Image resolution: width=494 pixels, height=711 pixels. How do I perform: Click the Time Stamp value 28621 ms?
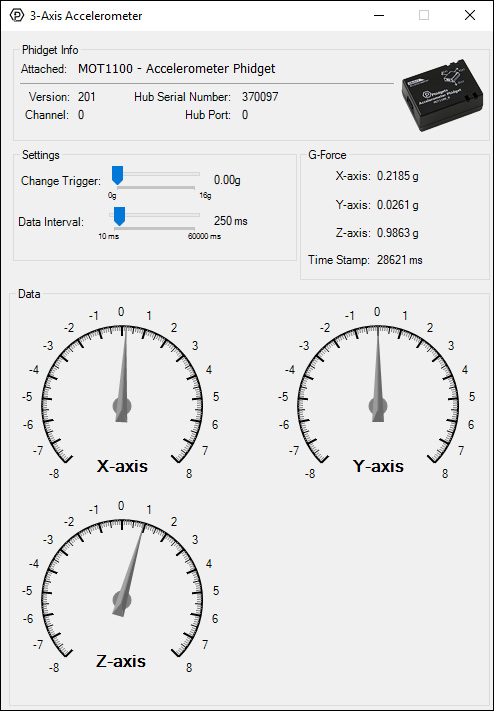(x=400, y=260)
